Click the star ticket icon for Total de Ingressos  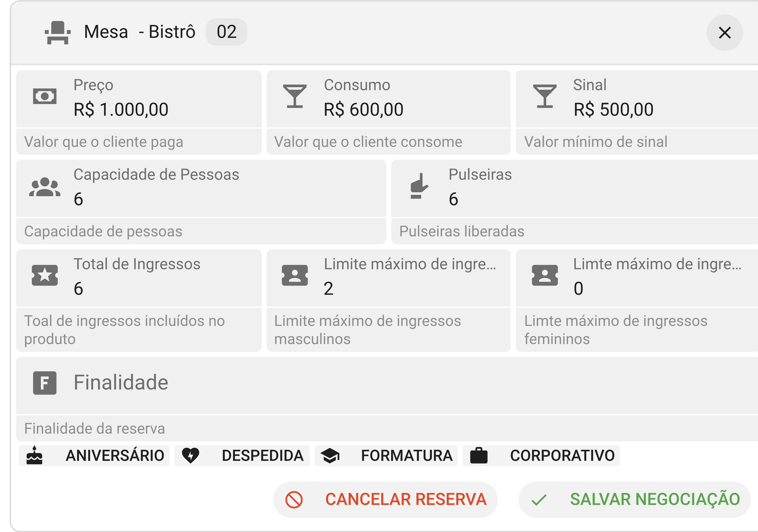click(x=45, y=275)
